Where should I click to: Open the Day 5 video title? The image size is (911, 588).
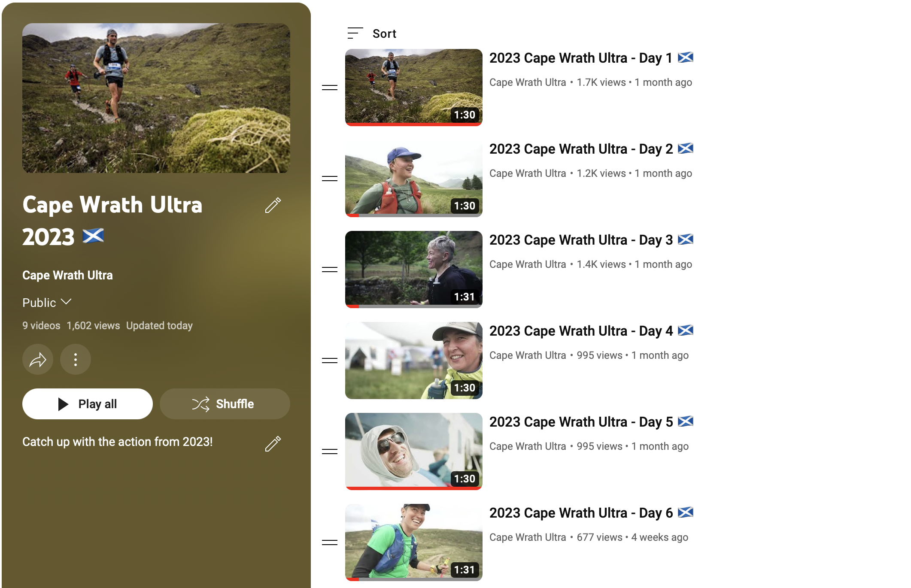[581, 422]
